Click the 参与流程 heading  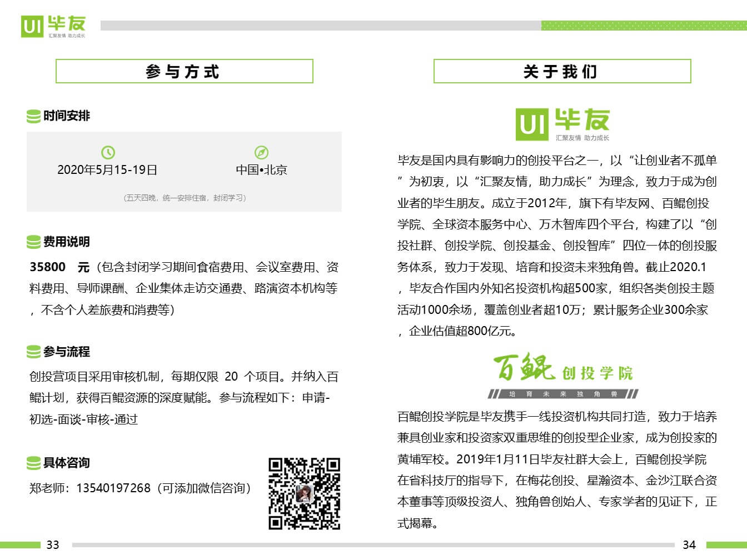pos(67,352)
